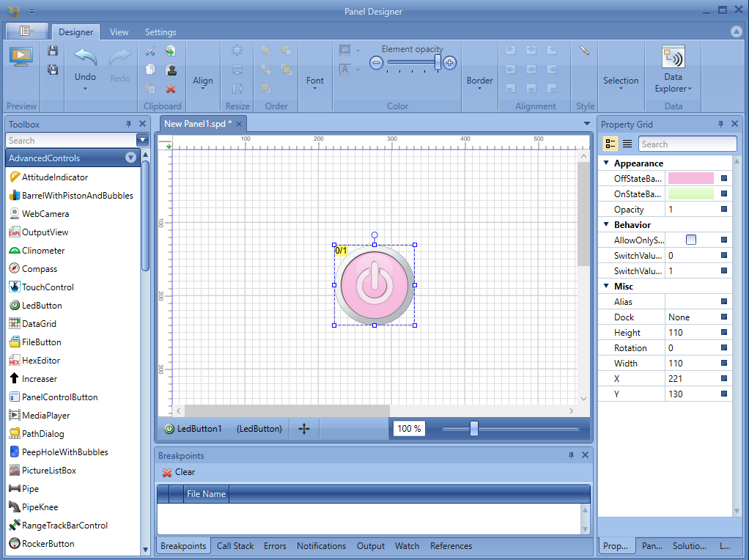Switch Property Grid to categorized view
The image size is (749, 560).
[610, 144]
